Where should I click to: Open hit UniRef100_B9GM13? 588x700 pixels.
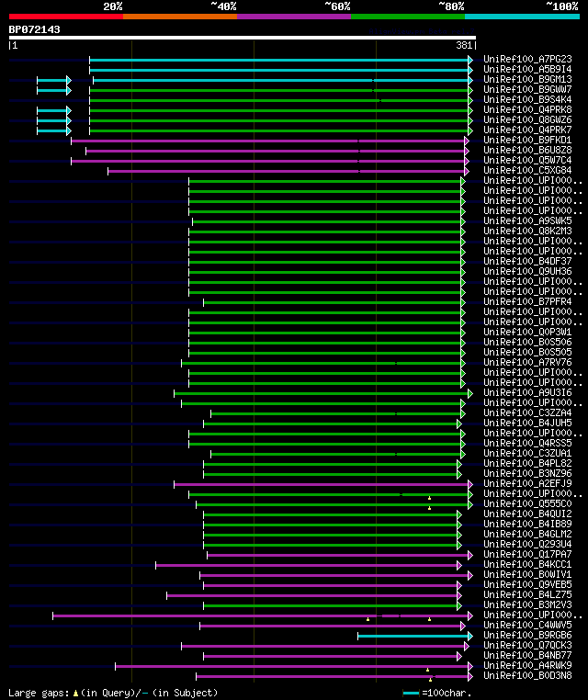coord(527,80)
